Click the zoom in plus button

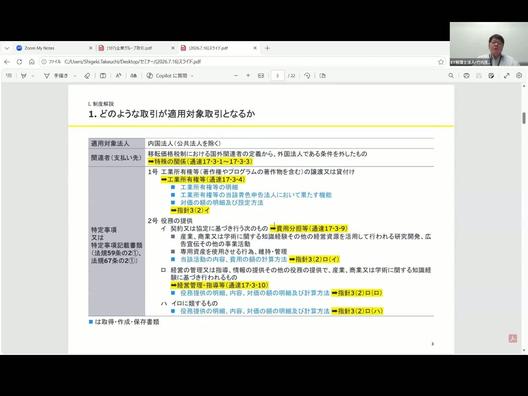tap(248, 76)
